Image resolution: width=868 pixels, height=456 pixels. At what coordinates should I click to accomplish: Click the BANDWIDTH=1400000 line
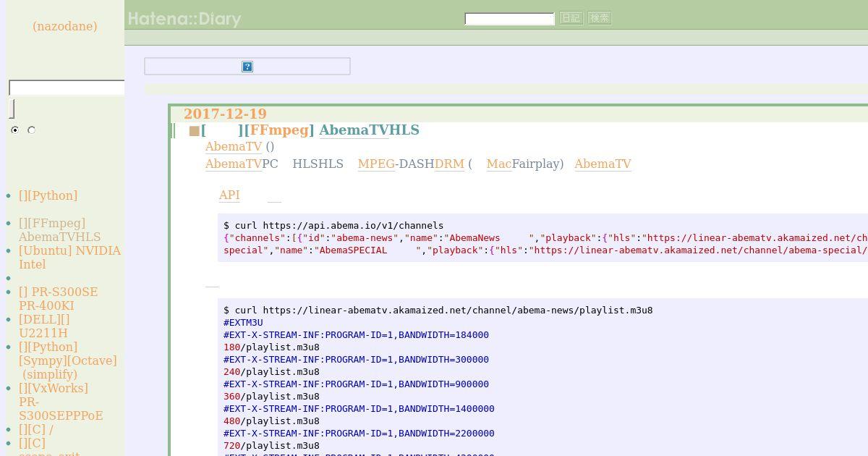click(359, 408)
